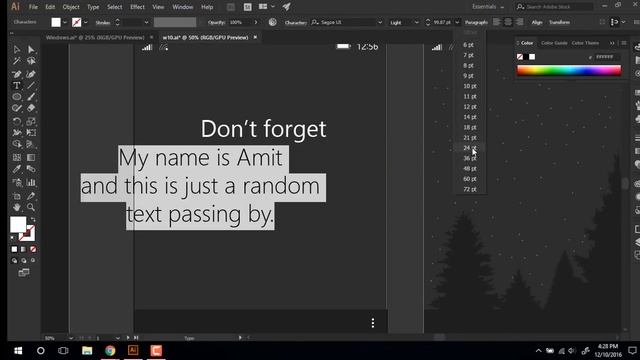Open the font family dropdown arrow
Image resolution: width=640 pixels, height=360 pixels.
click(x=380, y=22)
